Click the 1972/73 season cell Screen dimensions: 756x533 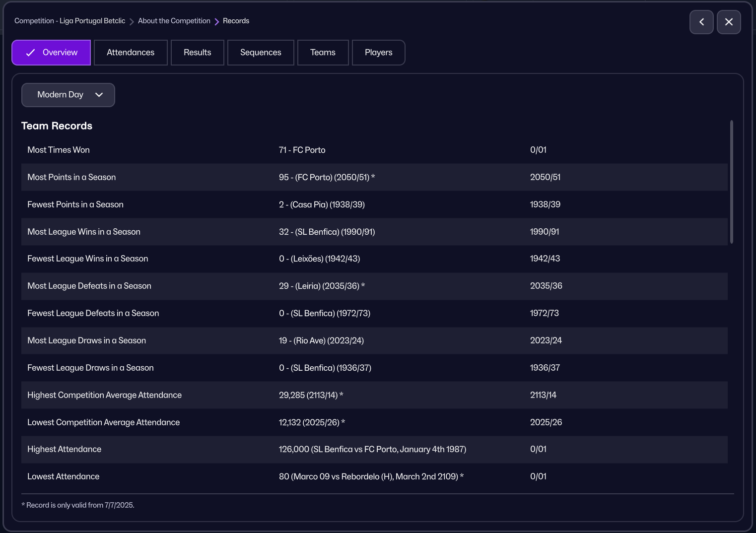tap(545, 313)
